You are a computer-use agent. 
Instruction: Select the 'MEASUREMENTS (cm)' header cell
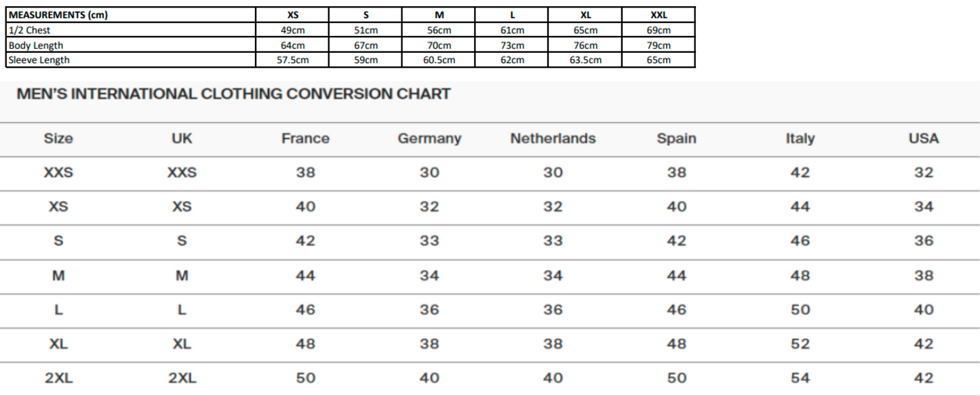[x=58, y=15]
